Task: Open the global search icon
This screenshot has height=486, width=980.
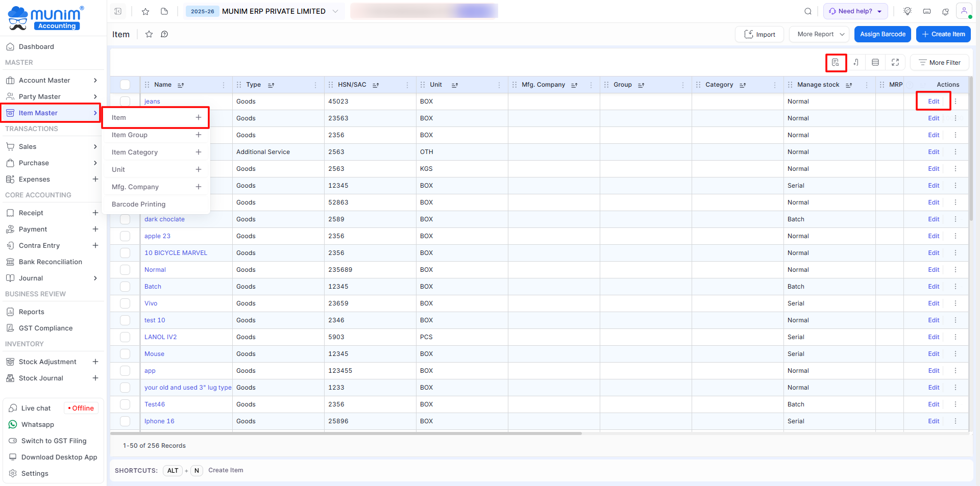Action: point(807,11)
